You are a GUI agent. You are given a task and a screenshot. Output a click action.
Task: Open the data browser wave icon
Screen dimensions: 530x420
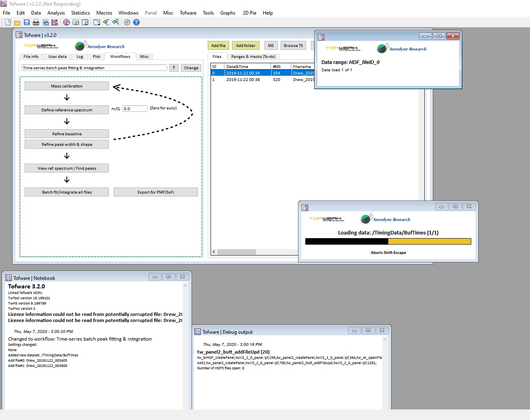(66, 22)
